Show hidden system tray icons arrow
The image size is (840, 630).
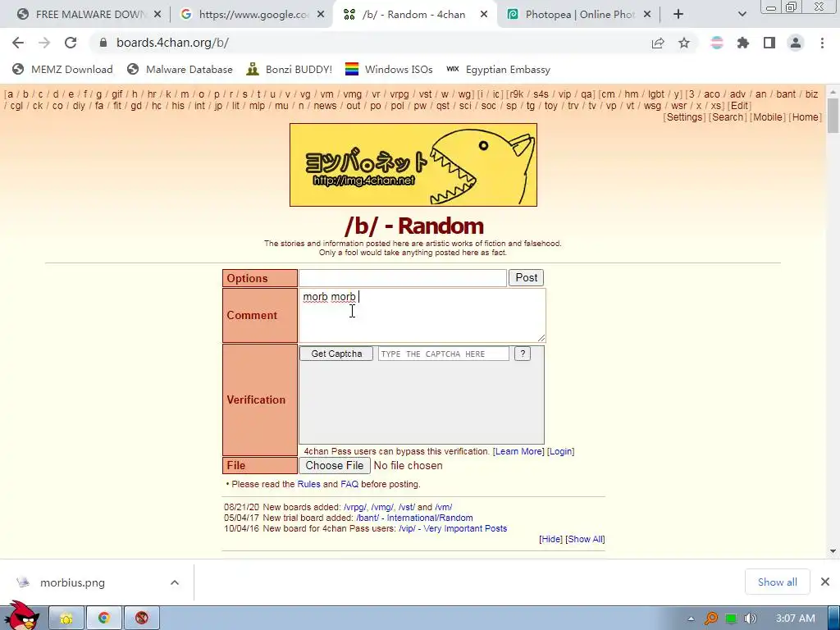click(691, 619)
